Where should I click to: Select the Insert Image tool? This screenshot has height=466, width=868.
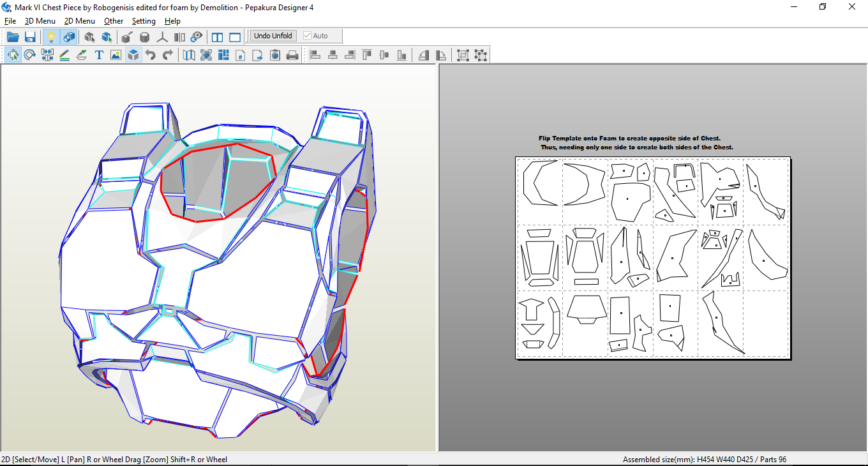pyautogui.click(x=116, y=55)
